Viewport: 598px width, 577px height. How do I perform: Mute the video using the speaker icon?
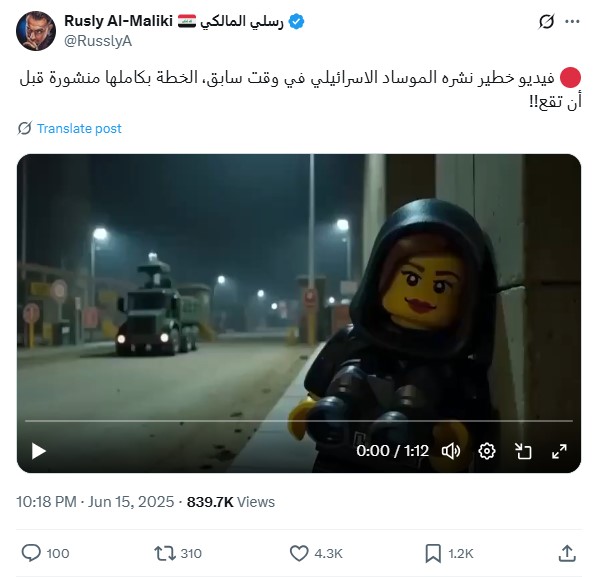pos(451,452)
